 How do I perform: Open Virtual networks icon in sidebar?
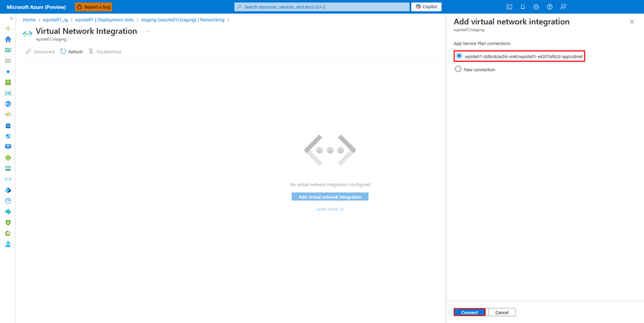pyautogui.click(x=8, y=179)
